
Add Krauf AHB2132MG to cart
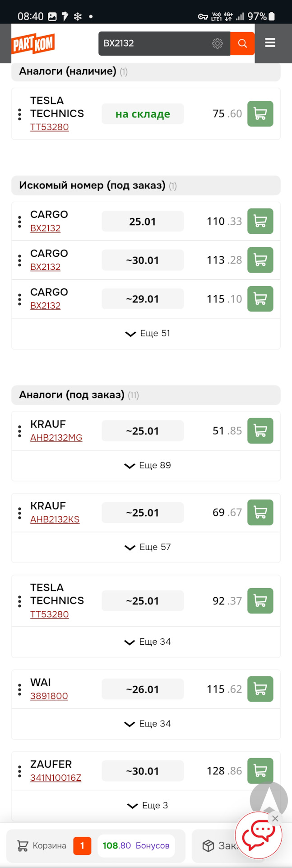pyautogui.click(x=260, y=431)
